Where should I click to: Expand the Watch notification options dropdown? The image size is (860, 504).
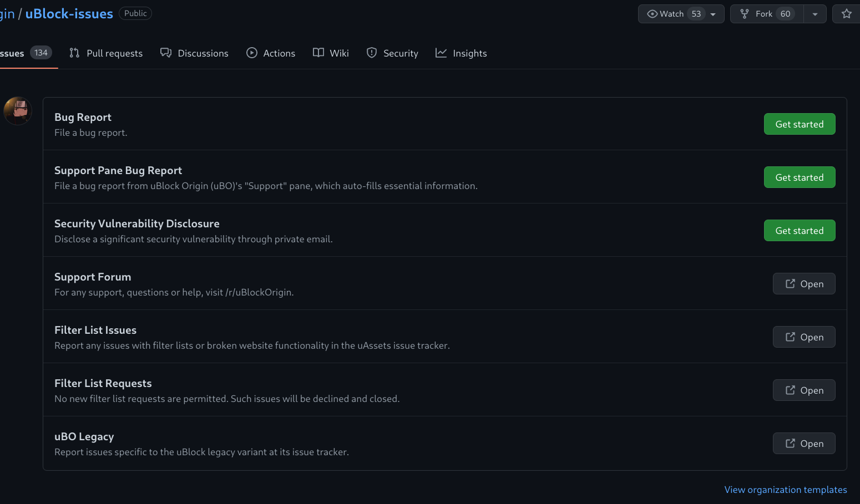[x=714, y=13]
